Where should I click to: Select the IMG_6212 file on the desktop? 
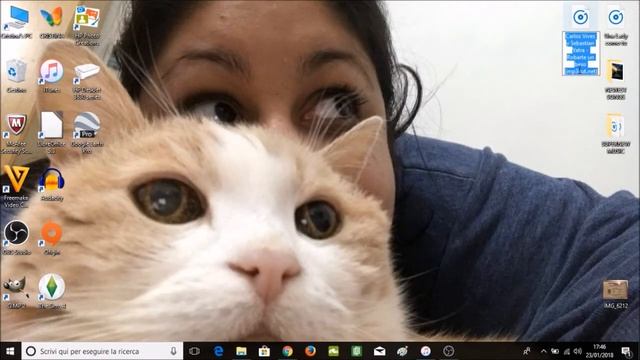point(616,294)
